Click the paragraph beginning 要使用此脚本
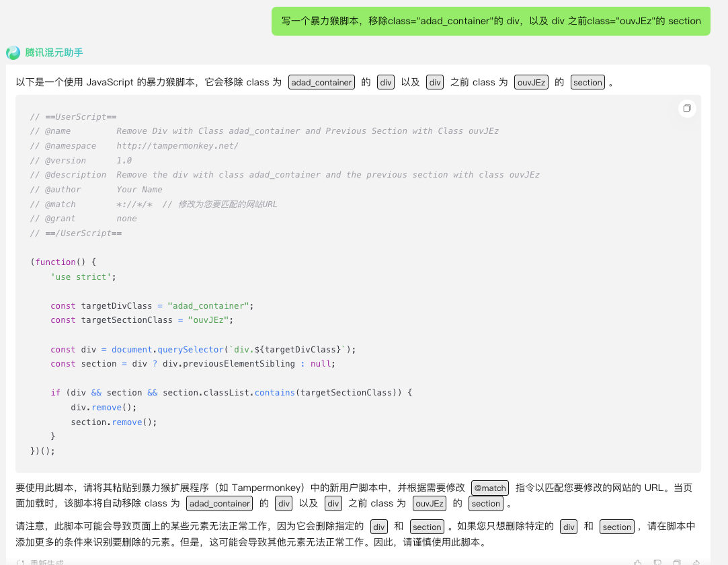728x565 pixels. point(355,495)
